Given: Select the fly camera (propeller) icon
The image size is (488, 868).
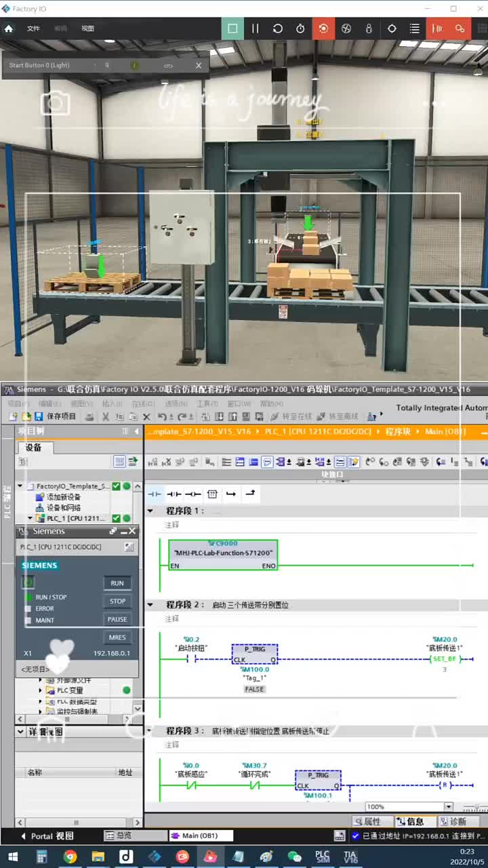Looking at the screenshot, I should pyautogui.click(x=346, y=28).
